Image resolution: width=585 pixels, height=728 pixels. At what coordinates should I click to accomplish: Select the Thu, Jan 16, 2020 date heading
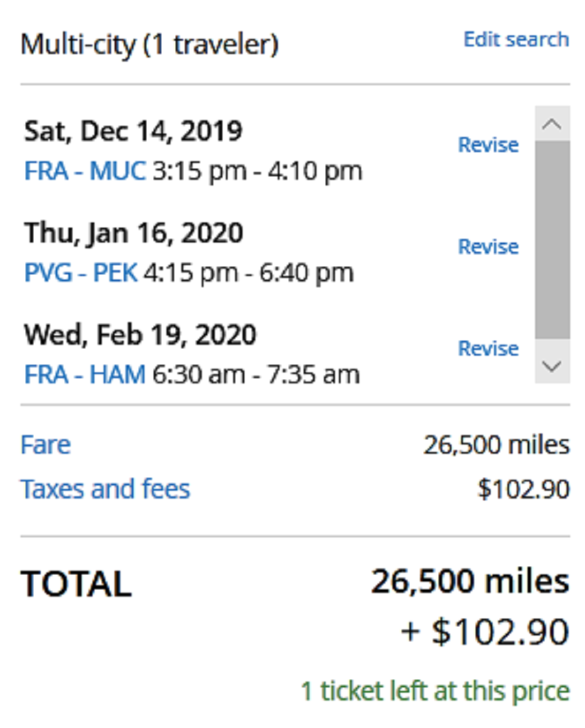click(x=134, y=232)
